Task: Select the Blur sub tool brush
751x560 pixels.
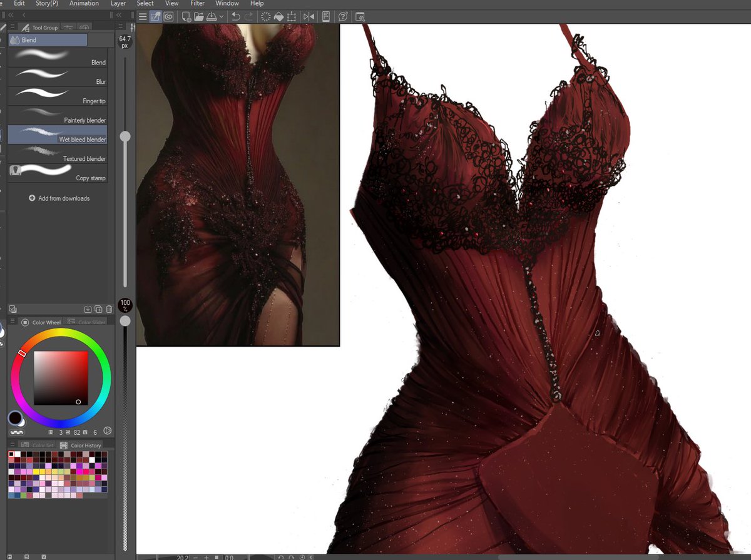Action: coord(58,77)
